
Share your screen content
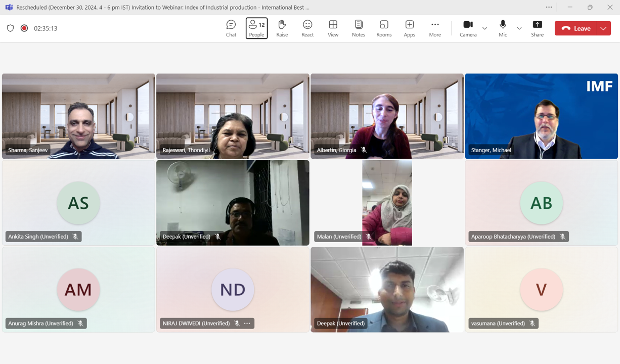click(x=537, y=28)
